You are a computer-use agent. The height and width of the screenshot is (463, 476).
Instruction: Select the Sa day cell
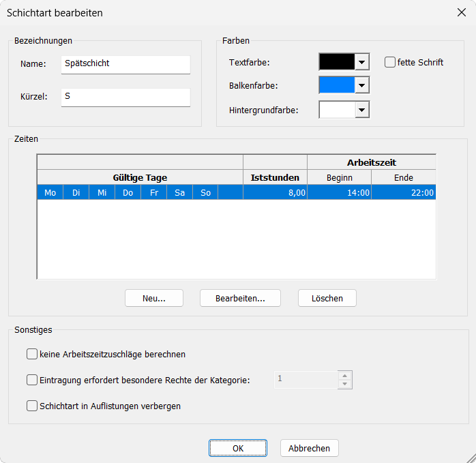click(x=180, y=192)
